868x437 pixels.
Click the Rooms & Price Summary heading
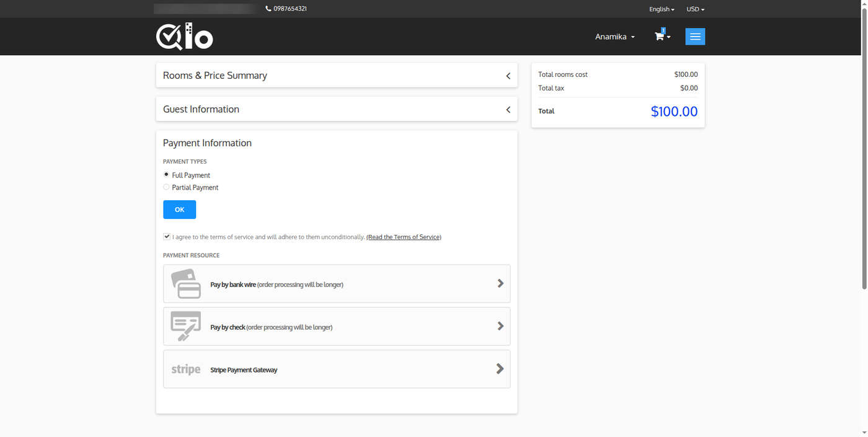click(215, 76)
